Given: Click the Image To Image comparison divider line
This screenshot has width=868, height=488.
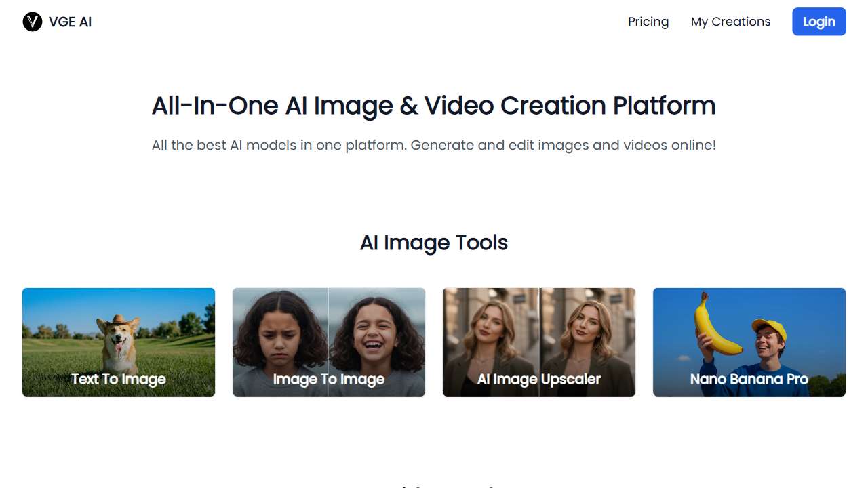Looking at the screenshot, I should (329, 325).
